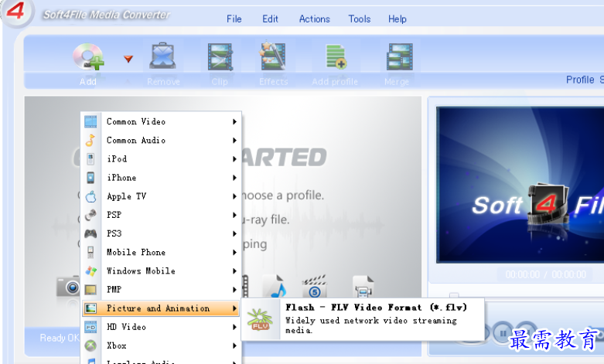Select Common Video menu entry

point(162,121)
